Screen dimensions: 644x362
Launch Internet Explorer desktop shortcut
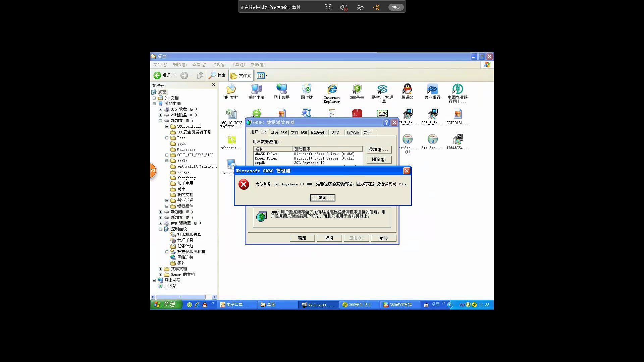click(332, 94)
